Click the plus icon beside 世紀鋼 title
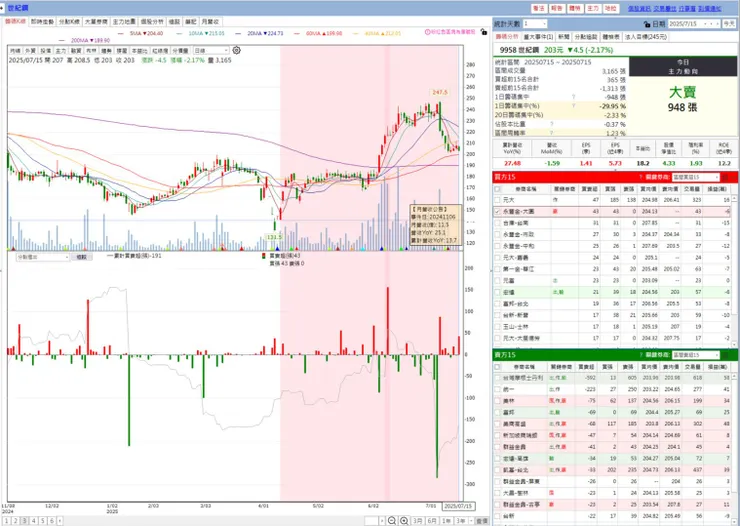The width and height of the screenshot is (740, 526). (x=2, y=8)
